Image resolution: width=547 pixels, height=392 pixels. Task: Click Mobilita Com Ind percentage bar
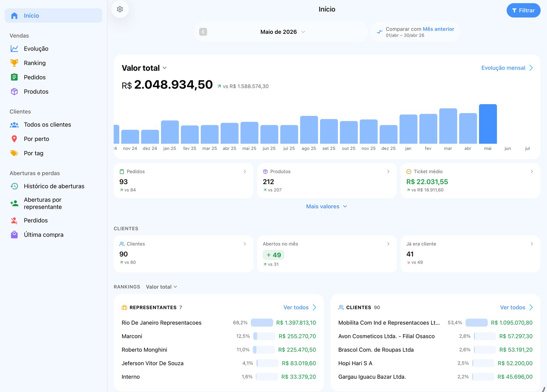coord(477,323)
